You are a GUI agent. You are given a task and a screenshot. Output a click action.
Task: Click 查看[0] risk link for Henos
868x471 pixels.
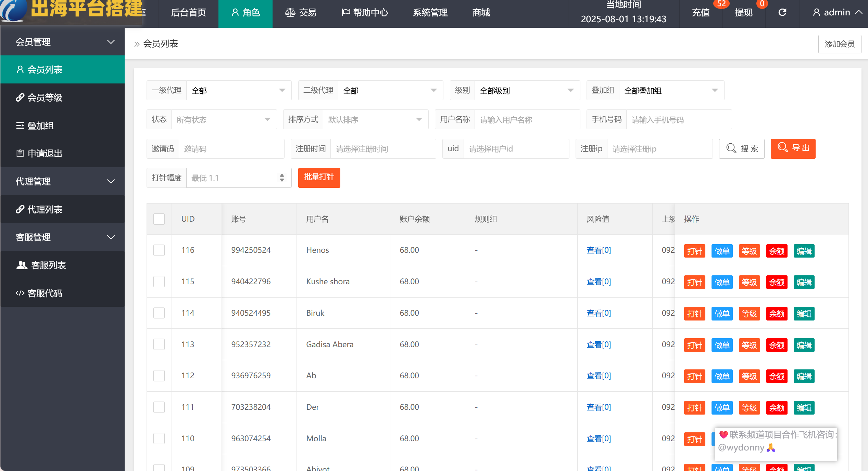(x=599, y=250)
